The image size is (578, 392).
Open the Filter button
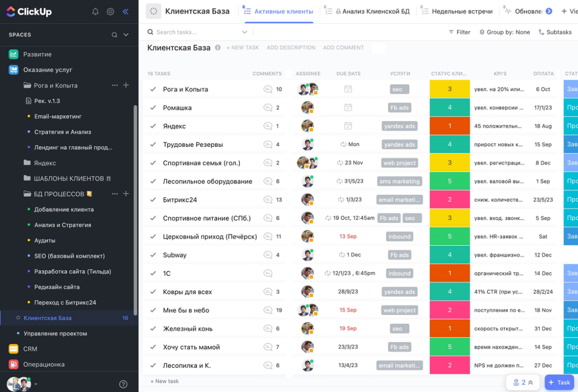[x=460, y=32]
